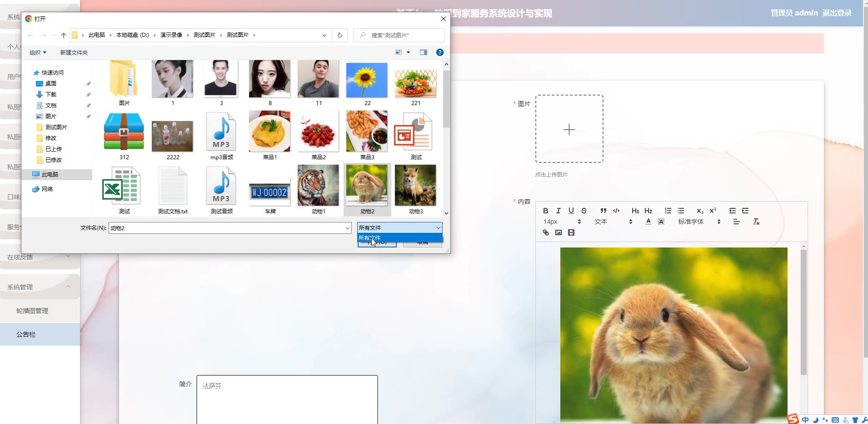Click 退出登录 to log out

pyautogui.click(x=837, y=13)
